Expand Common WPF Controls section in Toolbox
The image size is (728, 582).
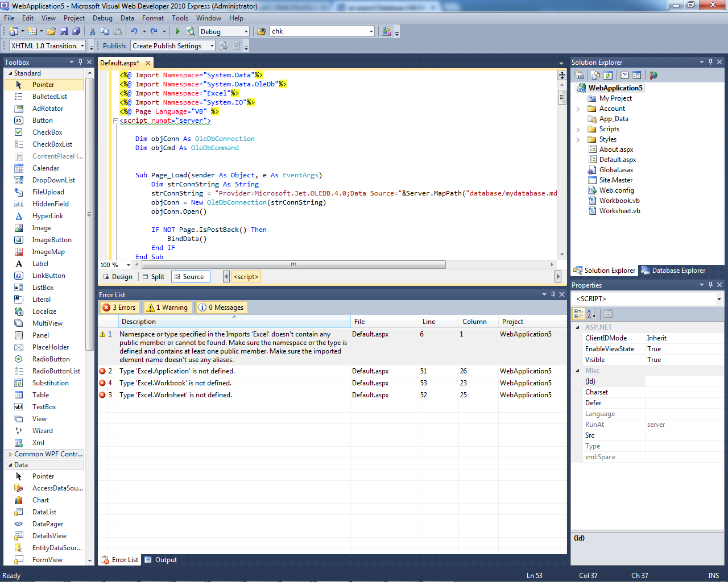[x=10, y=454]
